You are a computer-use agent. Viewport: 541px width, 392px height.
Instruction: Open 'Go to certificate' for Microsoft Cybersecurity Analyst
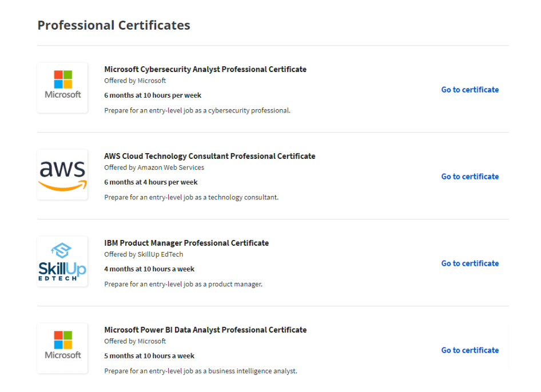470,90
